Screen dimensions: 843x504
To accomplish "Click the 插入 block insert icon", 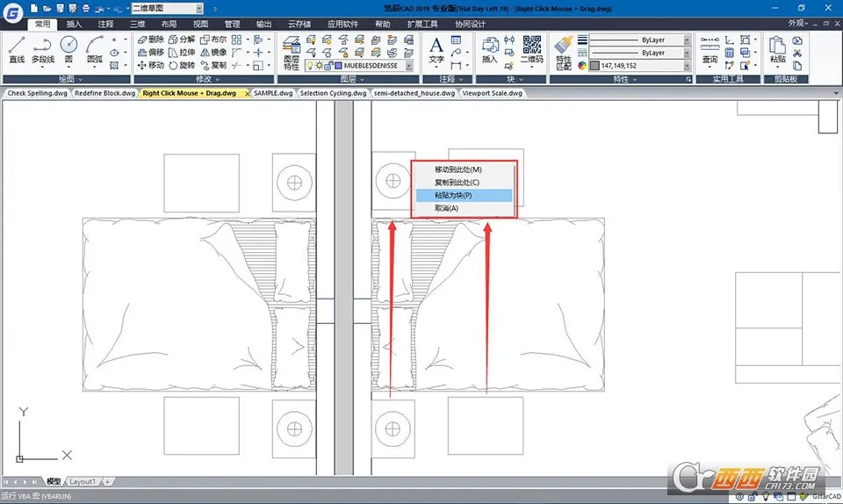I will point(490,48).
